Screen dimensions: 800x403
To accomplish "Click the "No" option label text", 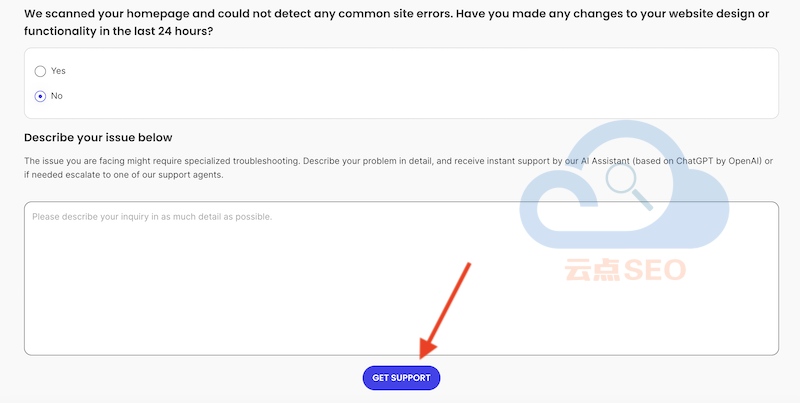I will click(57, 96).
